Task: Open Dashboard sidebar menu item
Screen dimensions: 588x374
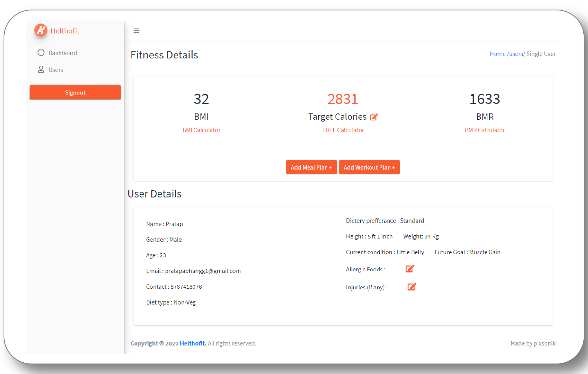Action: (63, 53)
